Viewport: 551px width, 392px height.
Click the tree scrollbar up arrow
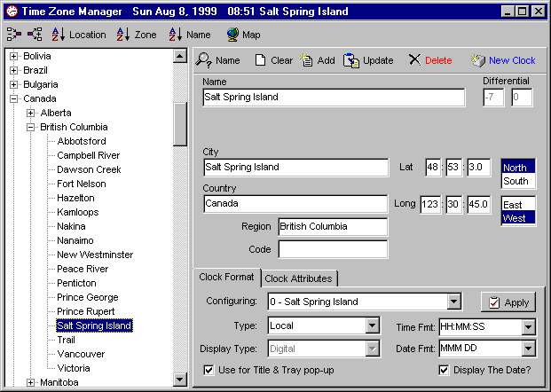coord(180,56)
